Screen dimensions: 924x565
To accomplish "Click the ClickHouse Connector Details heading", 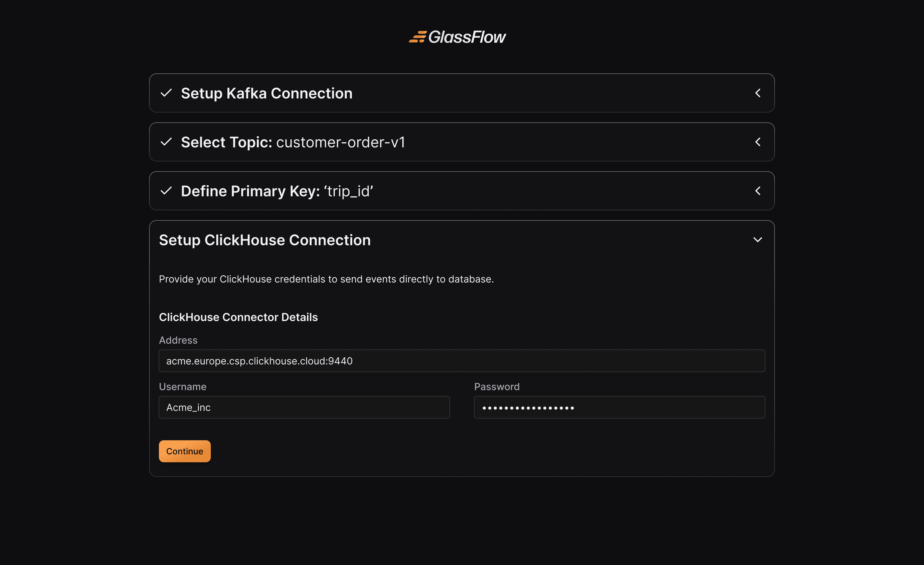I will coord(238,317).
